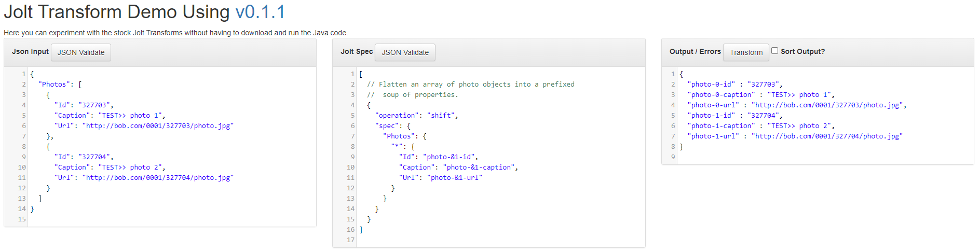This screenshot has height=252, width=980.
Task: Open the v0.1.1 version link
Action: coord(260,12)
